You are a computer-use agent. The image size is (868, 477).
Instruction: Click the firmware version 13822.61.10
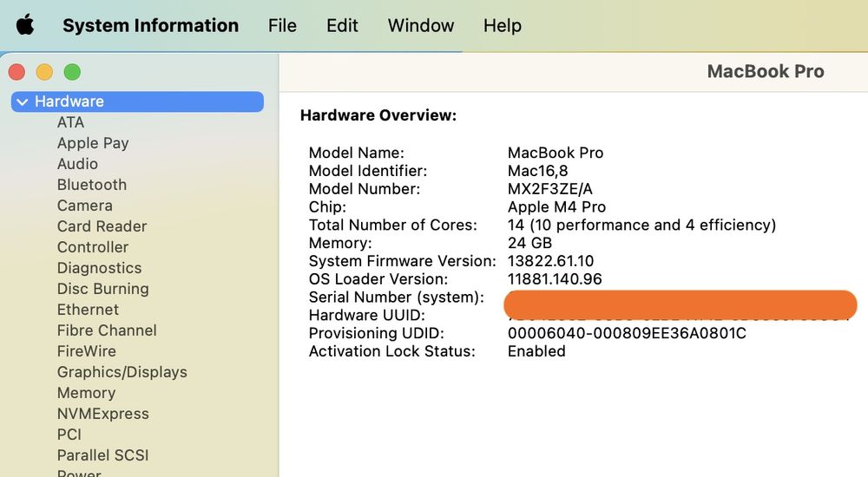click(550, 261)
